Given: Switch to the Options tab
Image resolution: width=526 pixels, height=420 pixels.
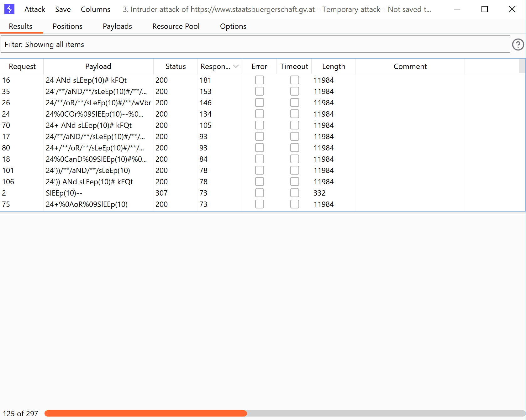Looking at the screenshot, I should pyautogui.click(x=233, y=26).
